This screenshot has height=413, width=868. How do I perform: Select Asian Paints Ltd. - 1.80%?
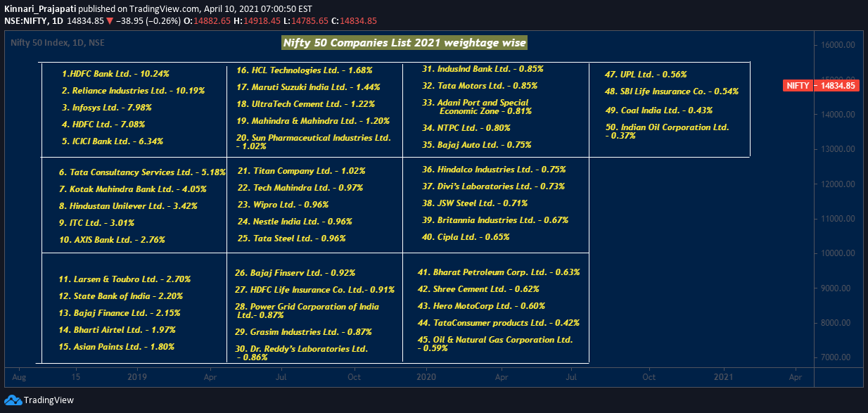click(116, 347)
